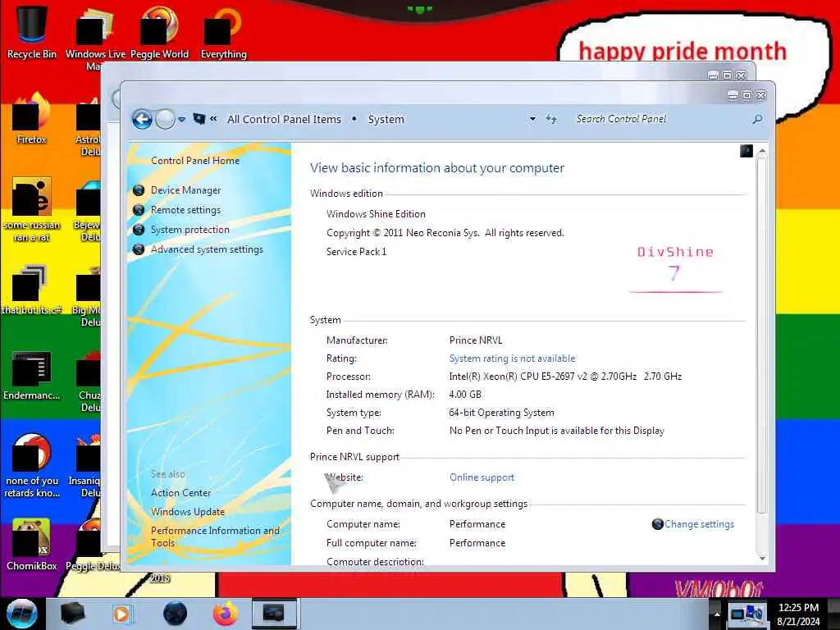This screenshot has height=630, width=840.
Task: Click the shield icon beside Device Manager
Action: pyautogui.click(x=139, y=190)
